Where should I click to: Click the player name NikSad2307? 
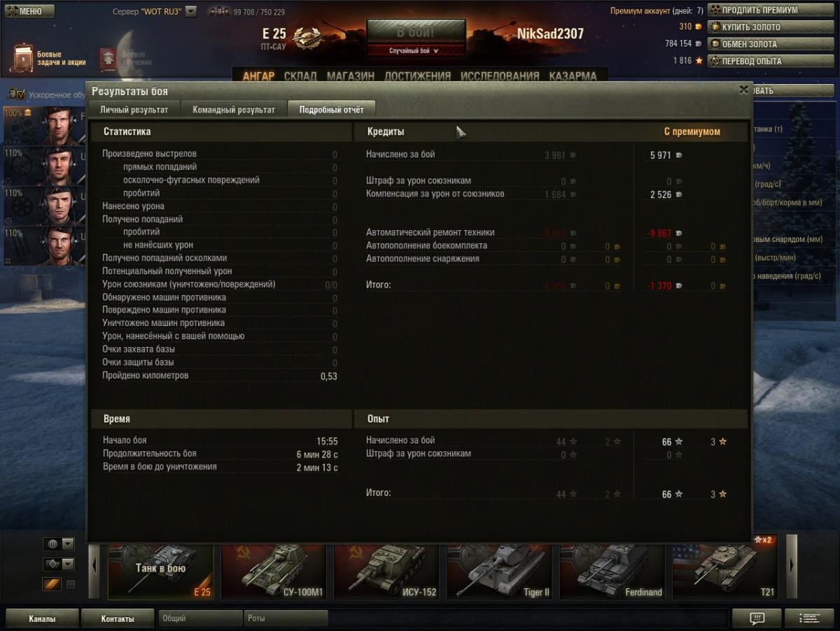(550, 34)
